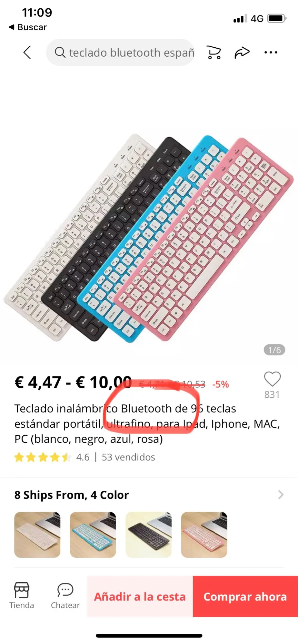Select the blue keyboard color thumbnail

pyautogui.click(x=93, y=535)
